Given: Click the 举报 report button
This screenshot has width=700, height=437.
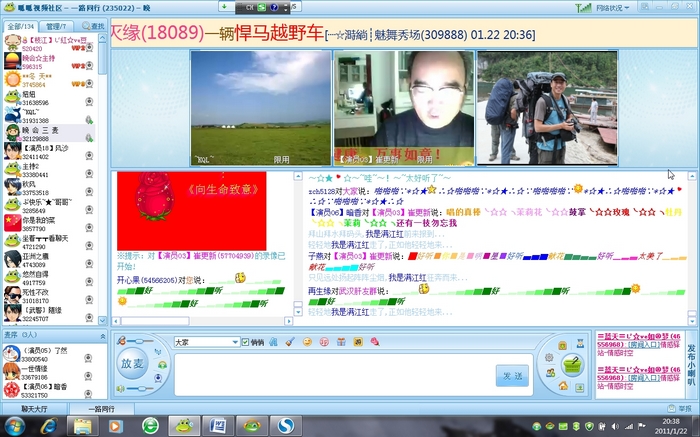Looking at the screenshot, I should (680, 408).
